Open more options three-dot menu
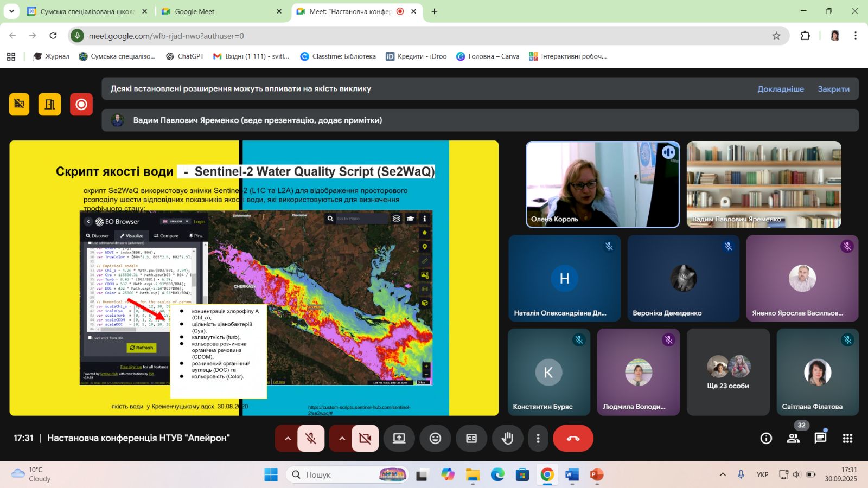This screenshot has height=488, width=868. click(x=538, y=438)
